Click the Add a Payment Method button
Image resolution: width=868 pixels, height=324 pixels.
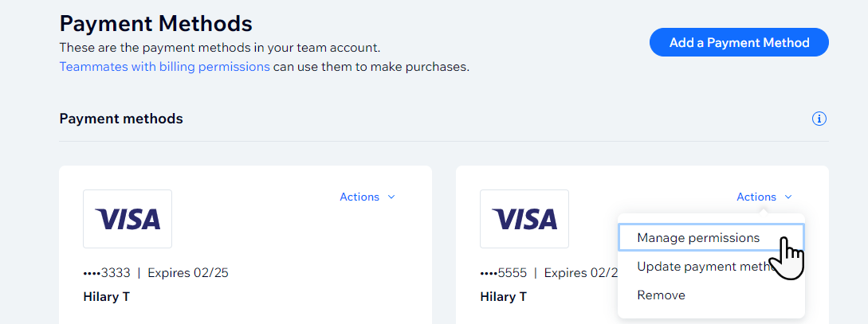739,42
